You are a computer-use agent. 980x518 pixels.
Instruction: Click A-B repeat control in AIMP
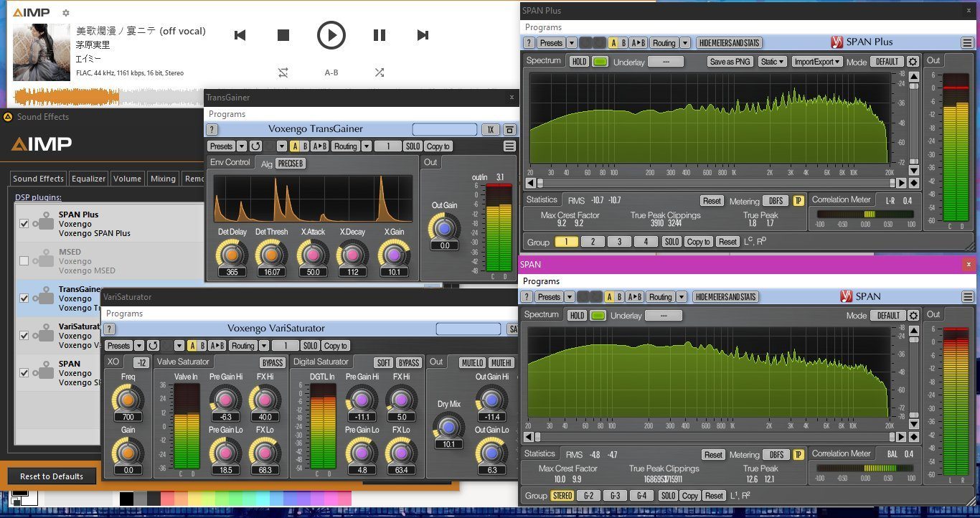[331, 72]
